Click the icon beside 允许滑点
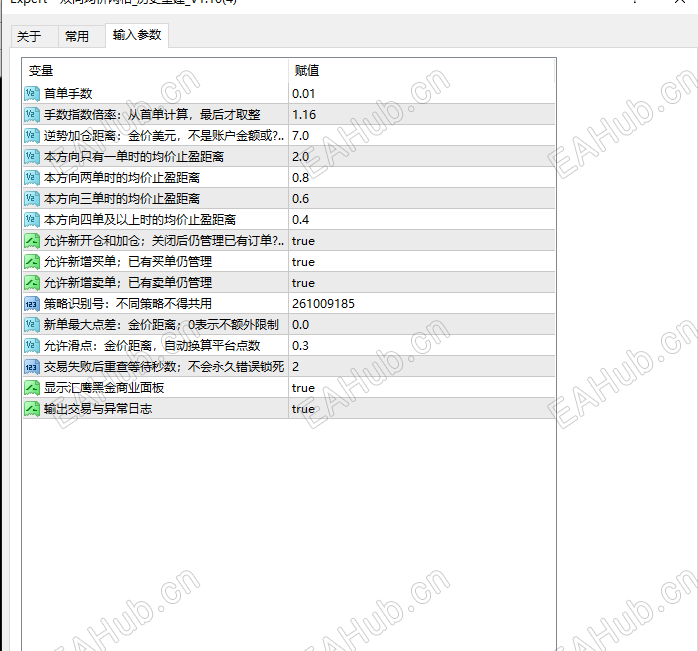Image resolution: width=698 pixels, height=651 pixels. point(32,346)
